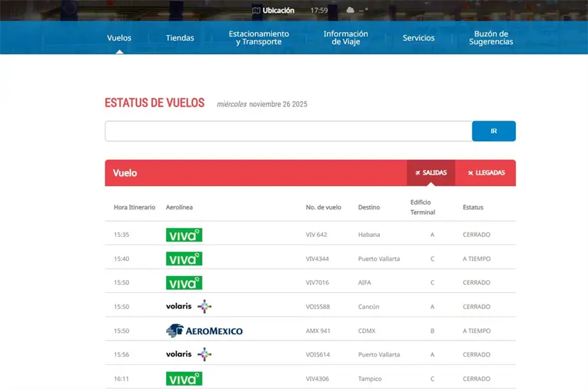Open the Servicios menu item
588x390 pixels.
418,38
